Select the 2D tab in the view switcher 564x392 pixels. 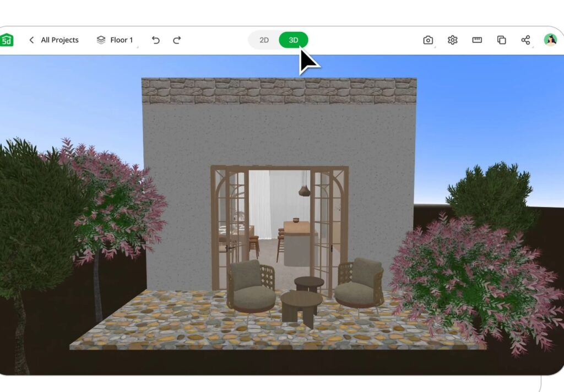[x=264, y=40]
